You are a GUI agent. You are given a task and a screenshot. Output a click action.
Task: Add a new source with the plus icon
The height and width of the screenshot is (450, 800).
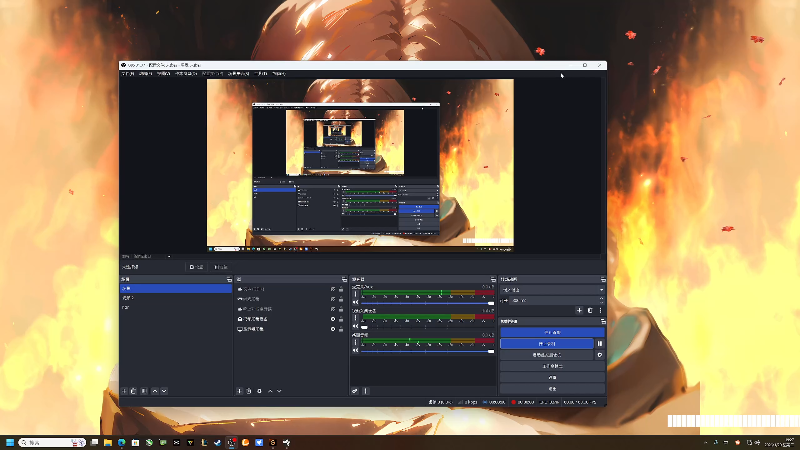[239, 391]
